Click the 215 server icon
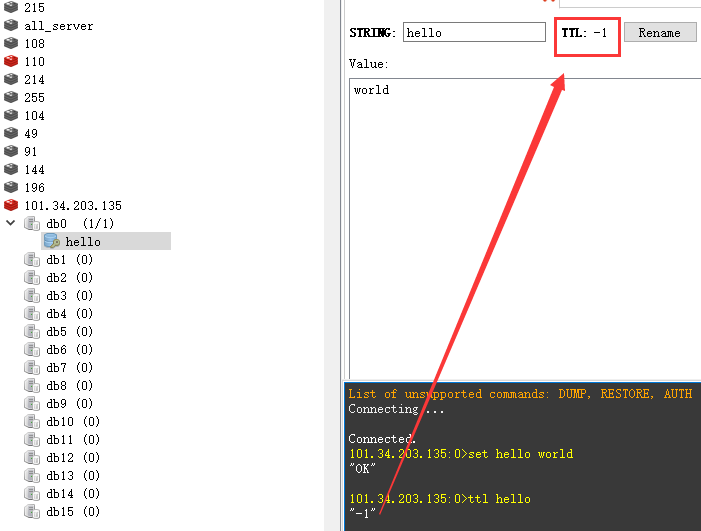This screenshot has height=531, width=701. (11, 8)
